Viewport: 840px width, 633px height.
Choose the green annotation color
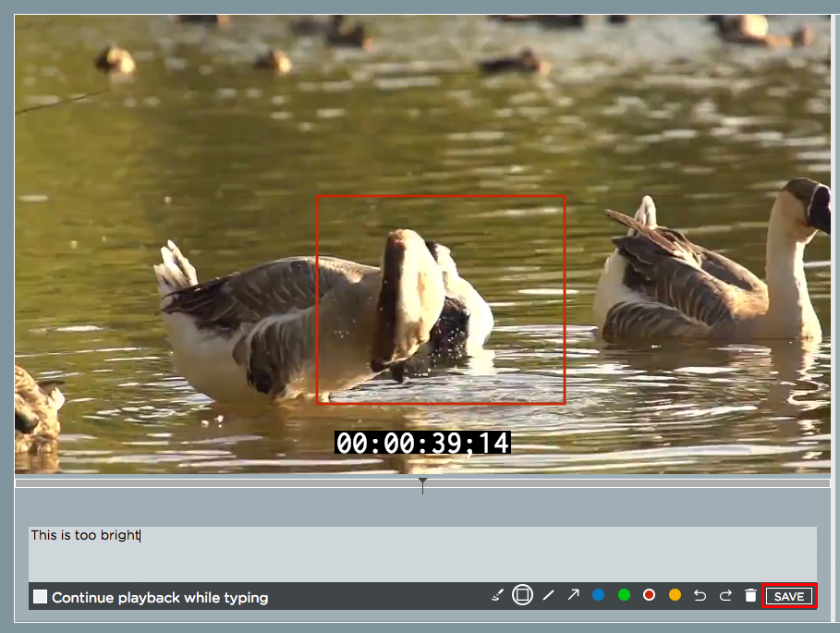coord(624,595)
